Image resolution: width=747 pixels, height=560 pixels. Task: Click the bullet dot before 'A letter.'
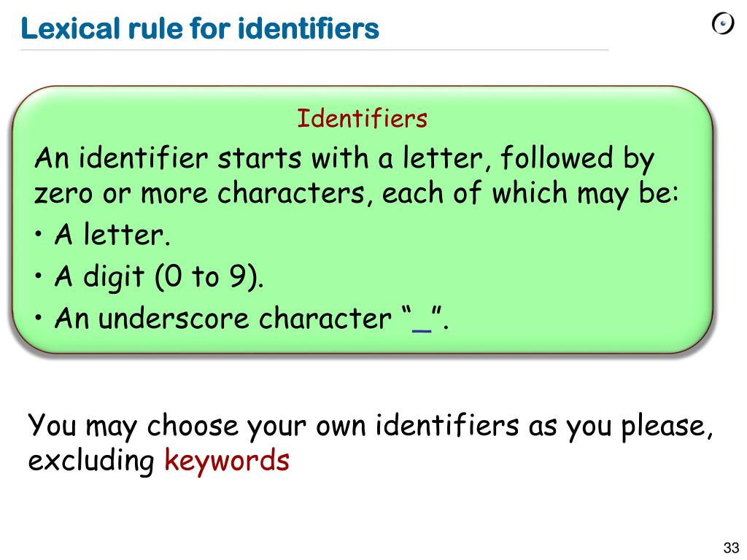click(39, 234)
